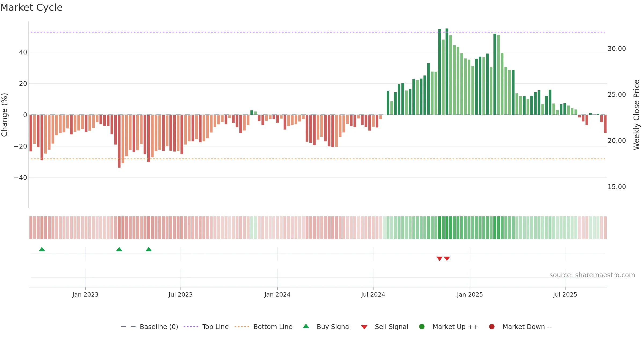This screenshot has width=644, height=362.
Task: Click the Market Cycle chart title
Action: point(31,8)
